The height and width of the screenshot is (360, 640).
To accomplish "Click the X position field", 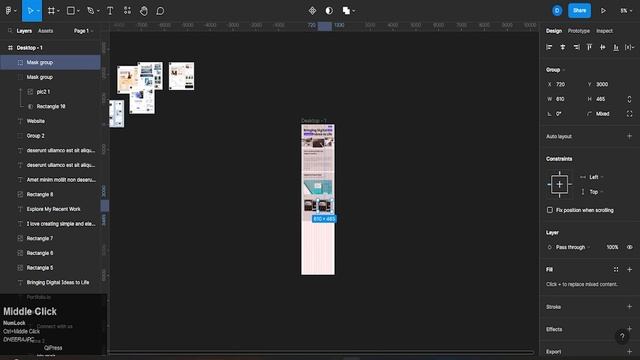I will pyautogui.click(x=564, y=84).
